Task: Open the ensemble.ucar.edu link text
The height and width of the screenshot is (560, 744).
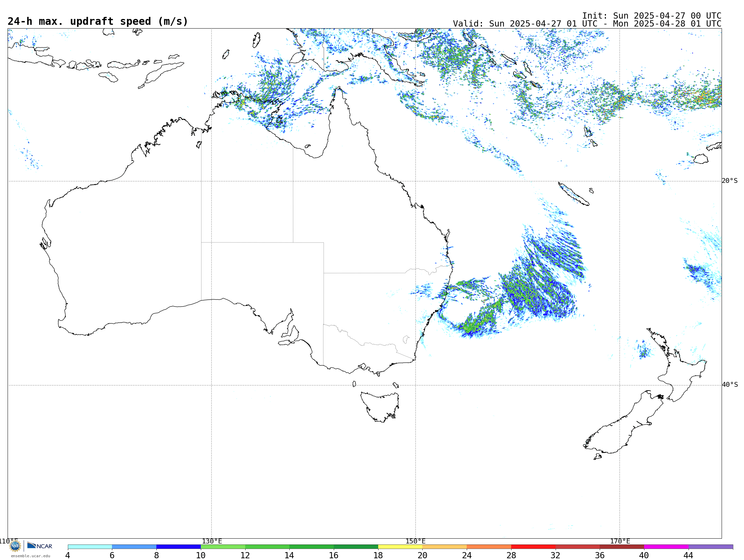Action: [x=31, y=556]
